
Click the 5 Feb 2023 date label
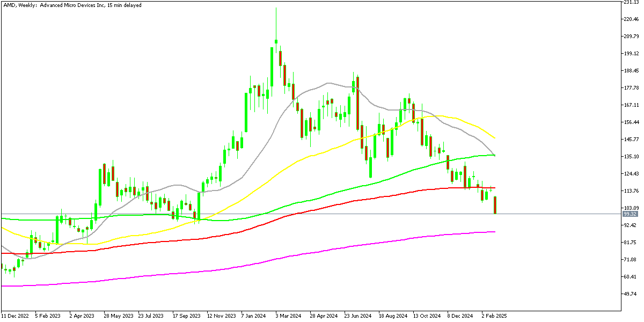(x=48, y=316)
